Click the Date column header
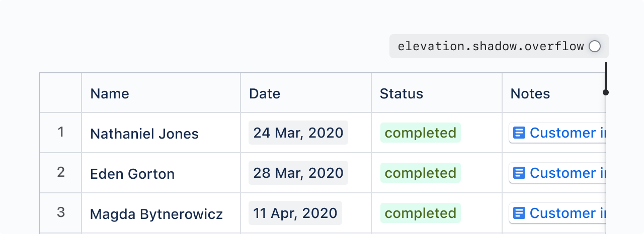The width and height of the screenshot is (644, 234). pos(265,93)
